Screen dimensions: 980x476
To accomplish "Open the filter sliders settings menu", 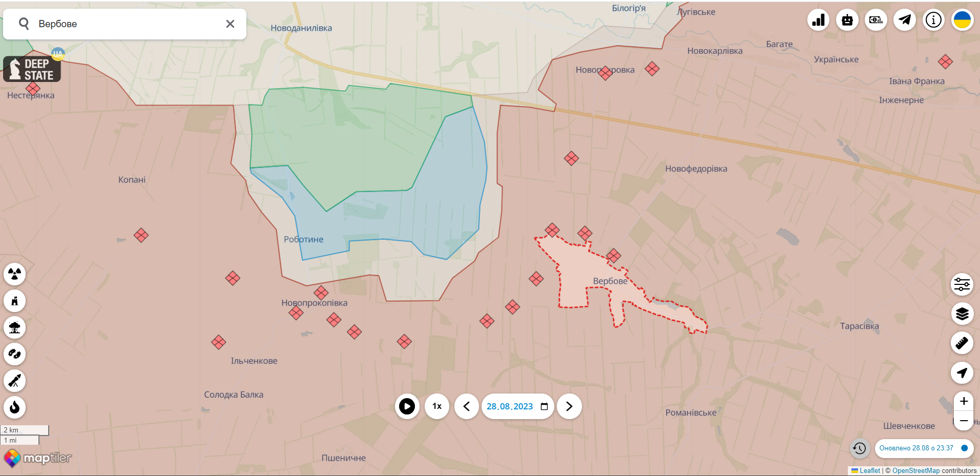I will pos(962,284).
